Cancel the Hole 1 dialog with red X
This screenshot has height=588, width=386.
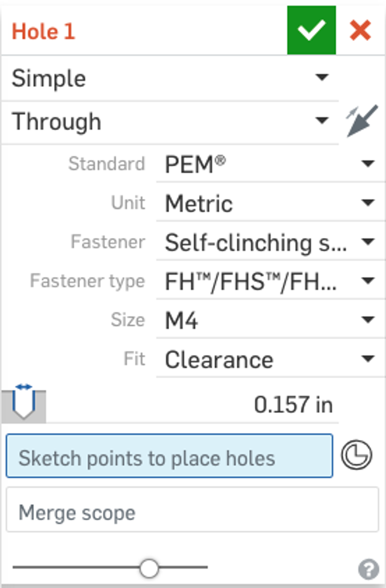(x=360, y=30)
